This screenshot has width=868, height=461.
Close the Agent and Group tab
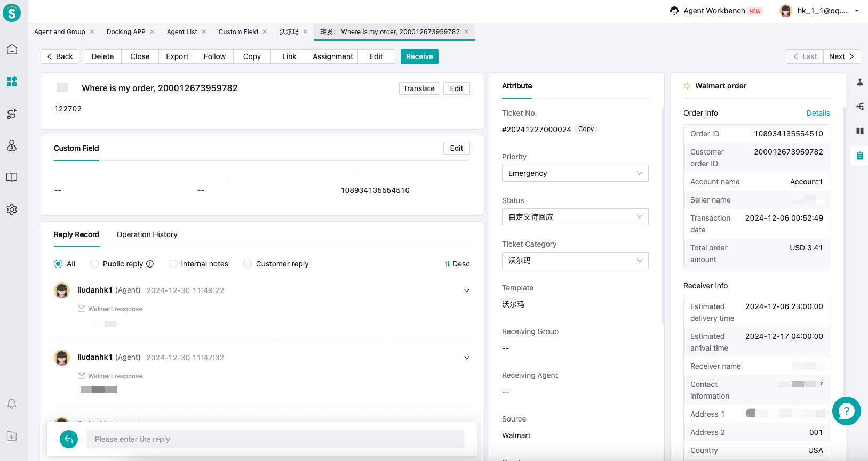coord(92,31)
